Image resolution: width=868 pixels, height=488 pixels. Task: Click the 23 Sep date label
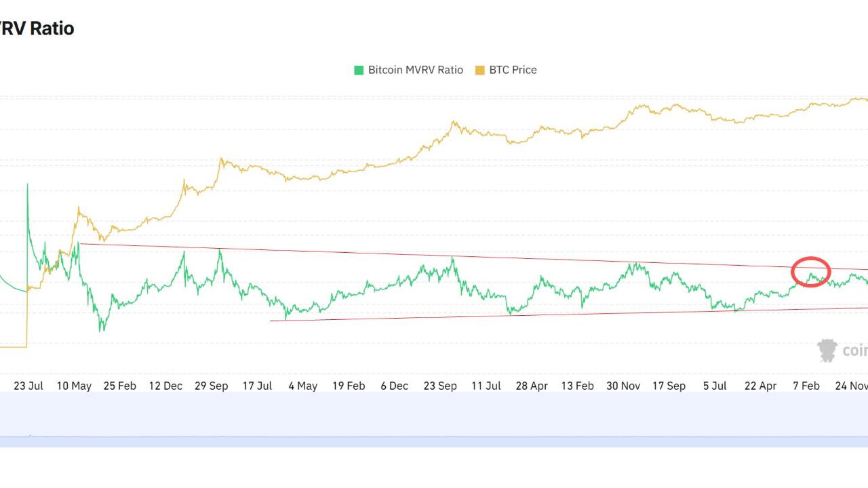440,386
